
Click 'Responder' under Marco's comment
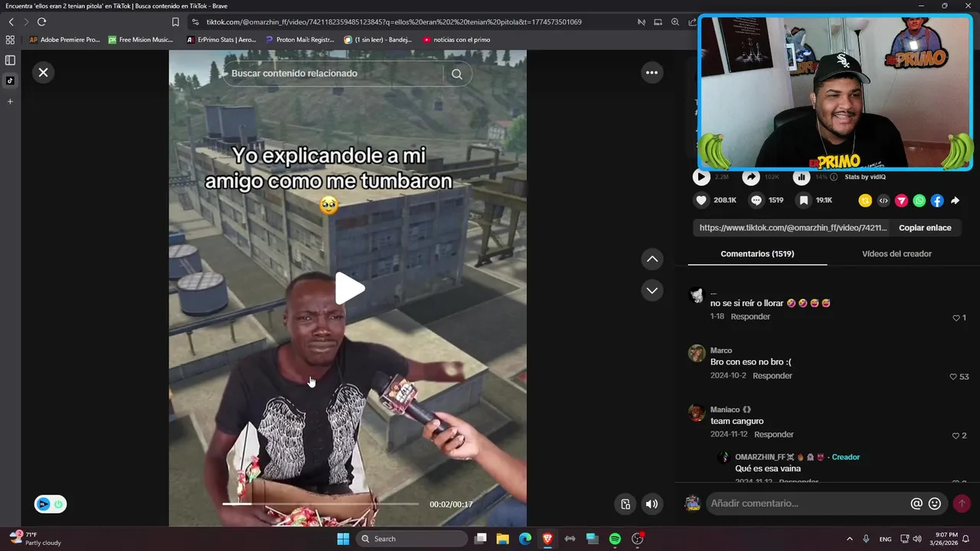pos(773,376)
